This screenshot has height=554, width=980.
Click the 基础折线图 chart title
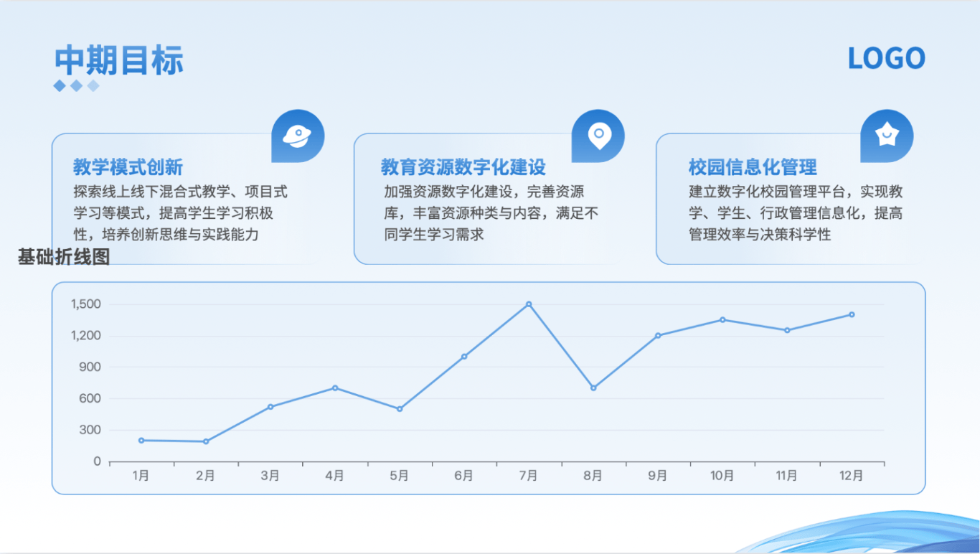click(x=64, y=257)
